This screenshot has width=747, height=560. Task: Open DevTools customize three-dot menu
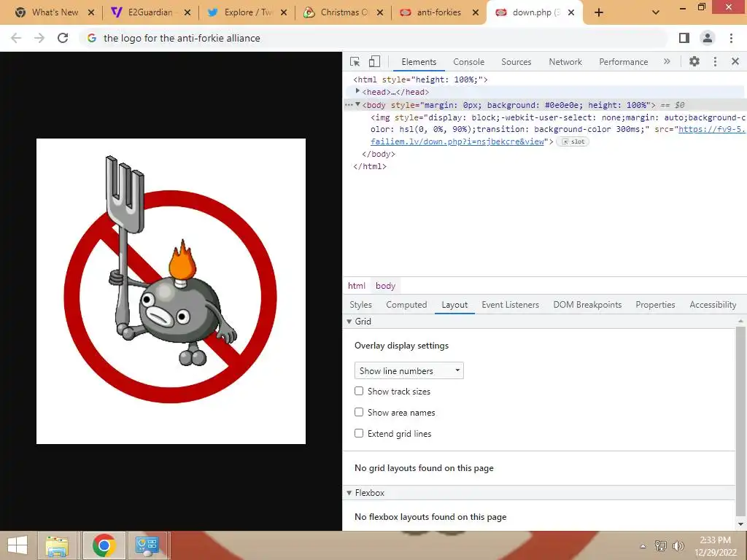tap(715, 61)
